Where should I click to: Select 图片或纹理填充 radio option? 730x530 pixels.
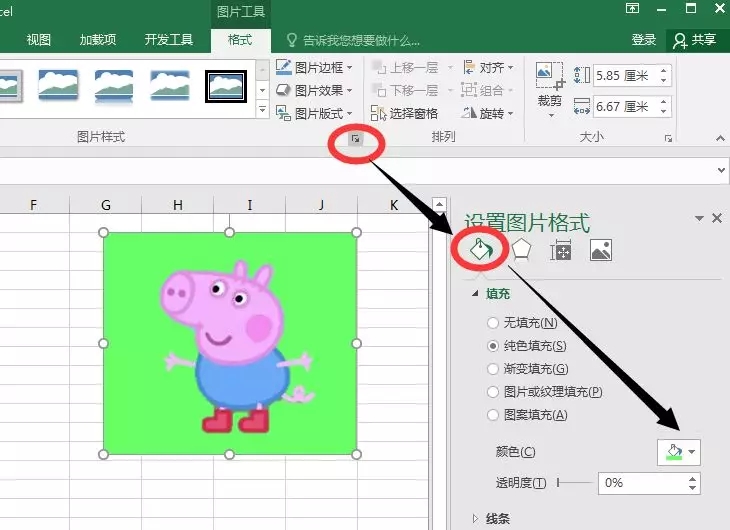point(492,392)
